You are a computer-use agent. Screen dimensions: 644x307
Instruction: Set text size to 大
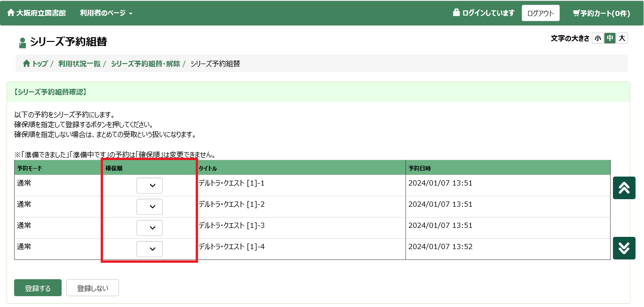pos(622,38)
